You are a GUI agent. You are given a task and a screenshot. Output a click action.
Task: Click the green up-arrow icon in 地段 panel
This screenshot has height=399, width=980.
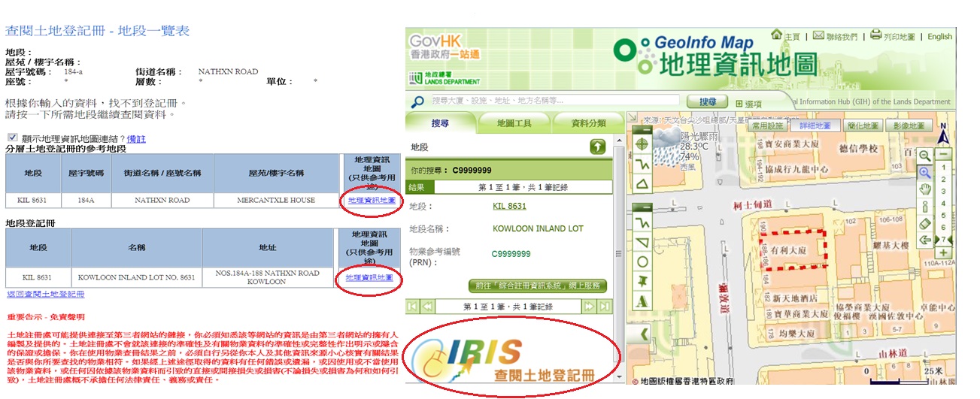[598, 147]
